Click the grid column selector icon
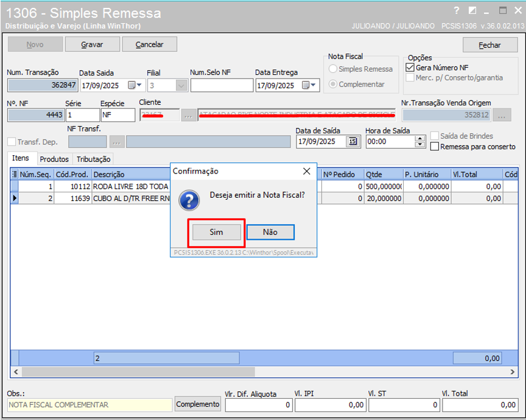 (x=15, y=174)
